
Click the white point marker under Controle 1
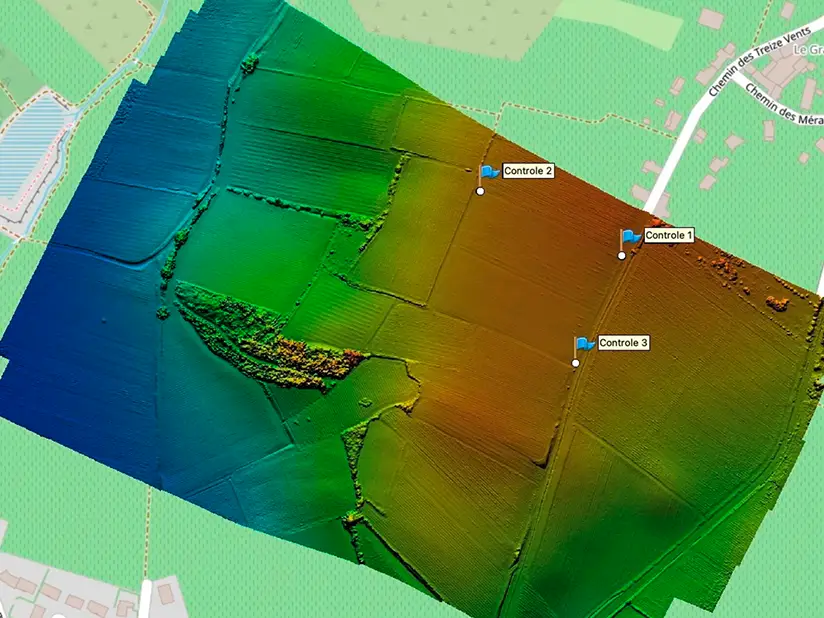tap(622, 255)
